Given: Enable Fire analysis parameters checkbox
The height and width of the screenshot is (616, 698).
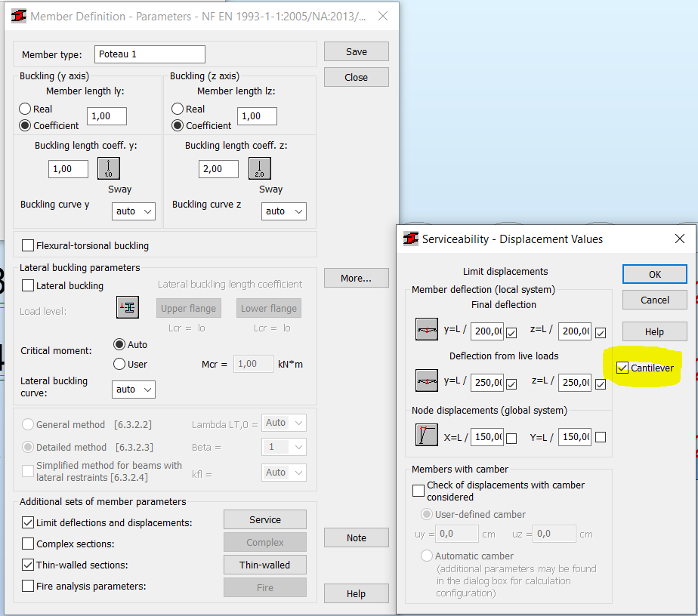Looking at the screenshot, I should (28, 587).
